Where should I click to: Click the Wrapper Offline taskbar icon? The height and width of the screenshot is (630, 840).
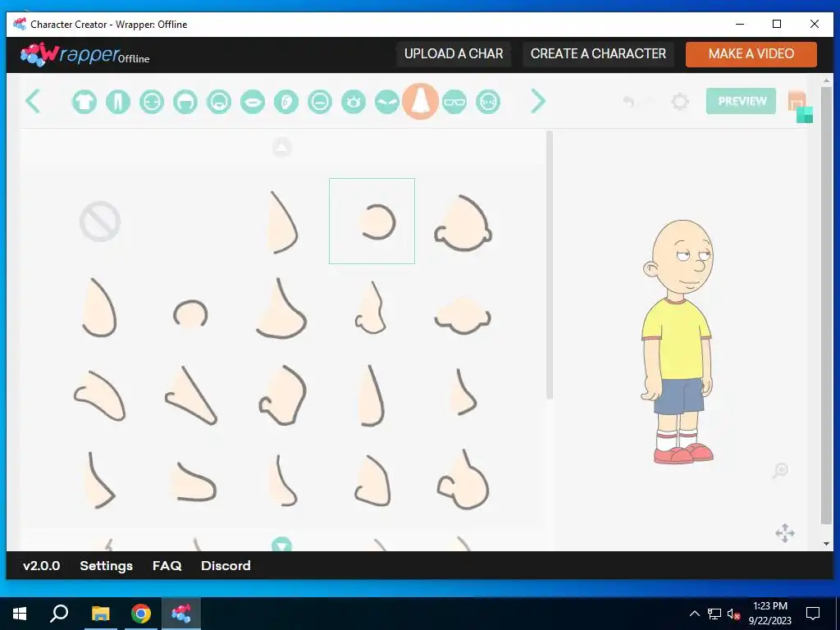click(x=181, y=614)
